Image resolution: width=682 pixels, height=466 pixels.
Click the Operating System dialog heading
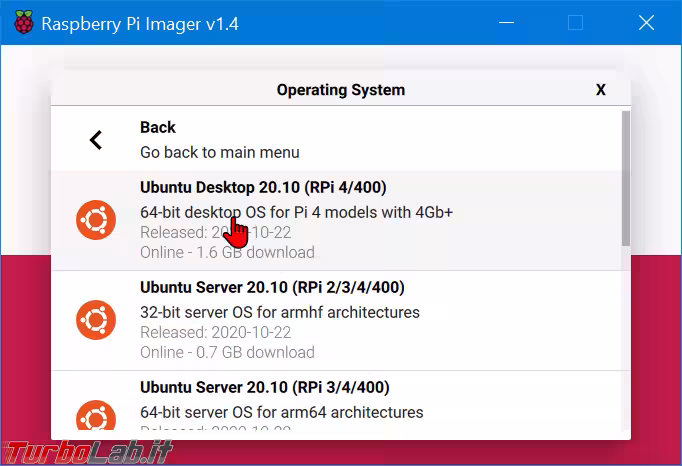(340, 90)
